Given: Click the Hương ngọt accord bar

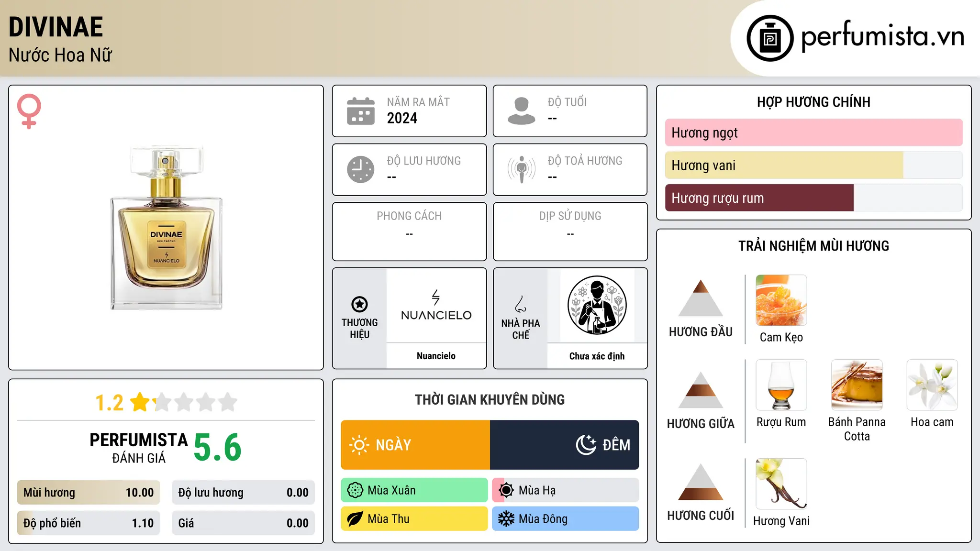Looking at the screenshot, I should tap(814, 132).
